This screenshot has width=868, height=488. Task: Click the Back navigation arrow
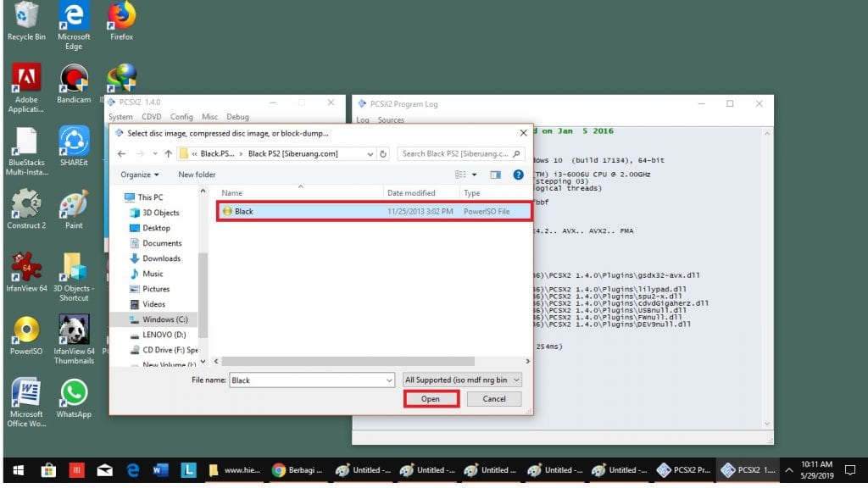pos(121,154)
